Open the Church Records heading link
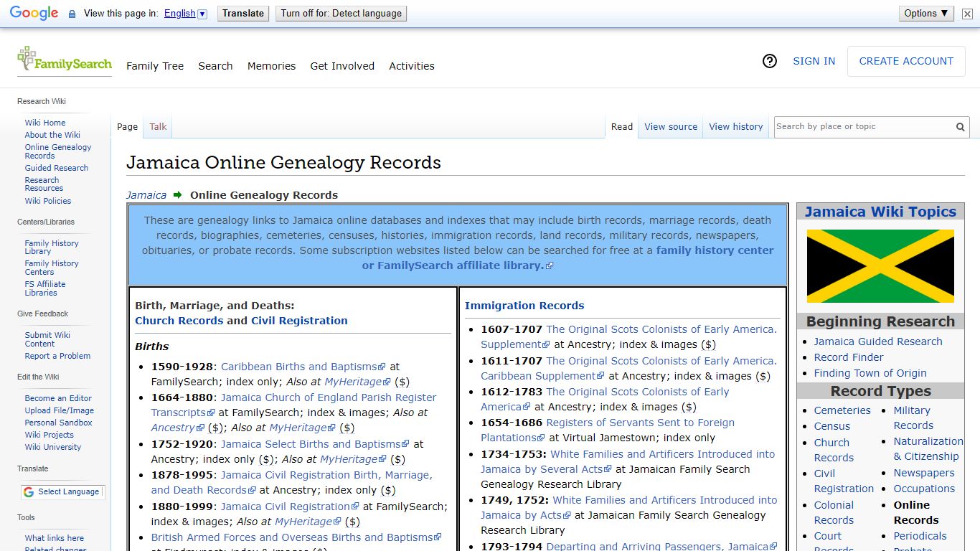Viewport: 980px width, 551px height. point(179,321)
